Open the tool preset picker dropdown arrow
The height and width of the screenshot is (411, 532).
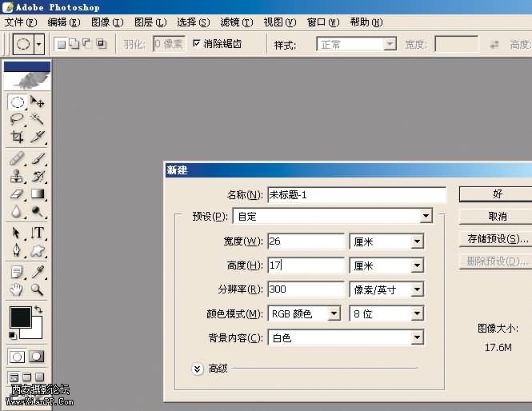pyautogui.click(x=39, y=44)
